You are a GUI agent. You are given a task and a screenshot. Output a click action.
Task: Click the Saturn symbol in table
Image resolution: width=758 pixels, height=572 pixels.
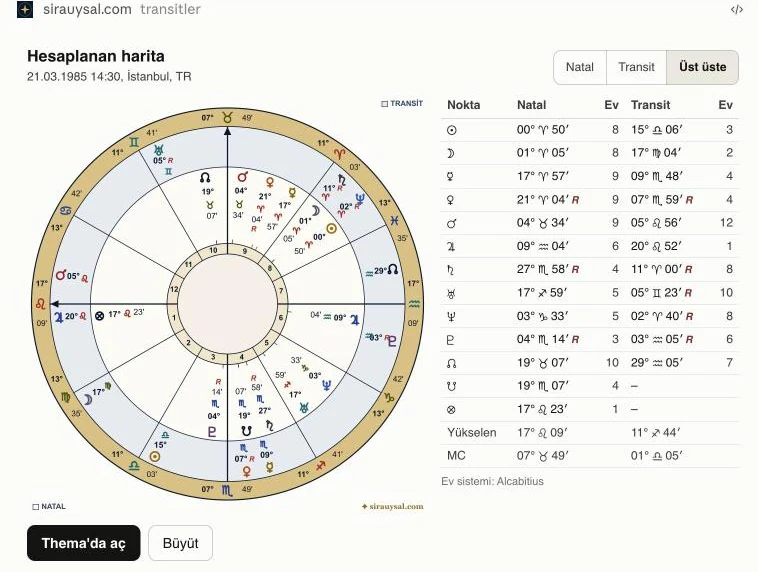pos(451,270)
